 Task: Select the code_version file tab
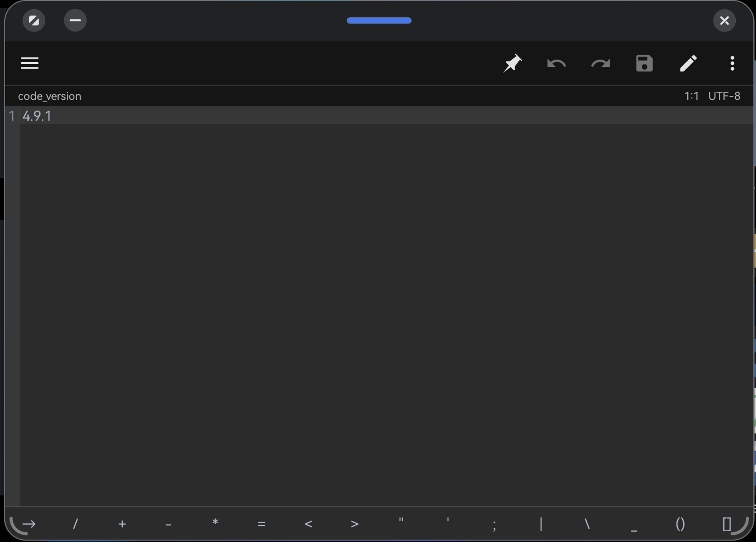(x=49, y=96)
